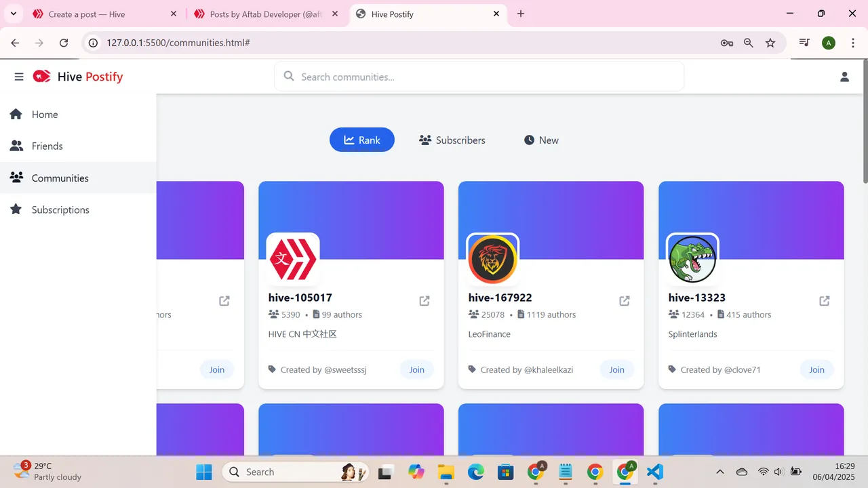The height and width of the screenshot is (488, 868).
Task: Reload the page
Action: [x=64, y=43]
